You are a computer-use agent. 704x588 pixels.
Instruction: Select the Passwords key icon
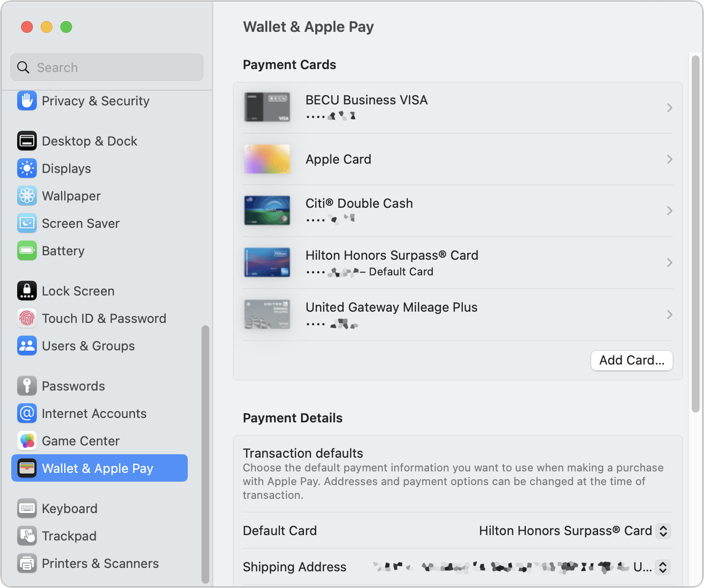[26, 386]
